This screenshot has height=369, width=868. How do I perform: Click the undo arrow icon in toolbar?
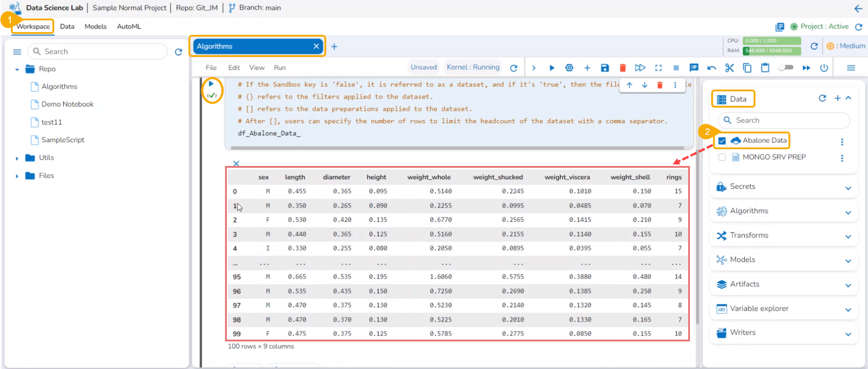point(712,68)
